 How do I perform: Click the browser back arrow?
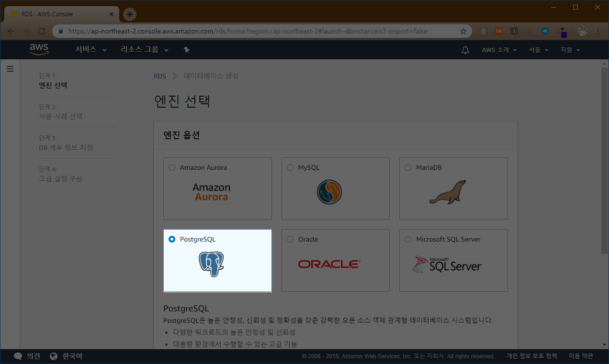point(11,31)
